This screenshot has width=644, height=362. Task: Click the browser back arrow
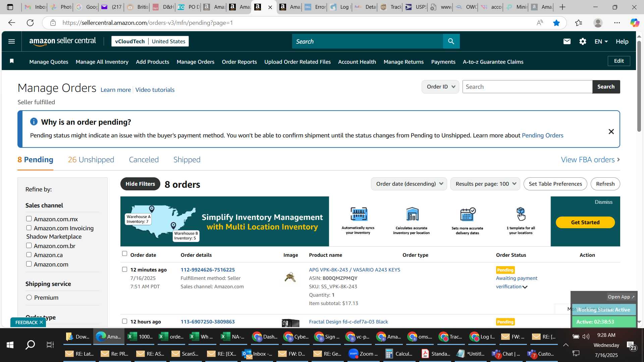pyautogui.click(x=12, y=23)
